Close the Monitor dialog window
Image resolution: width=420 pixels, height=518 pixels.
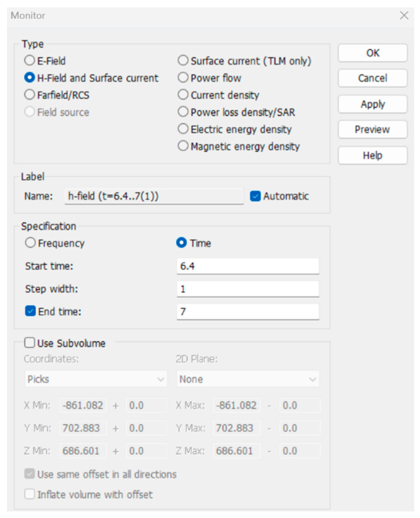404,15
